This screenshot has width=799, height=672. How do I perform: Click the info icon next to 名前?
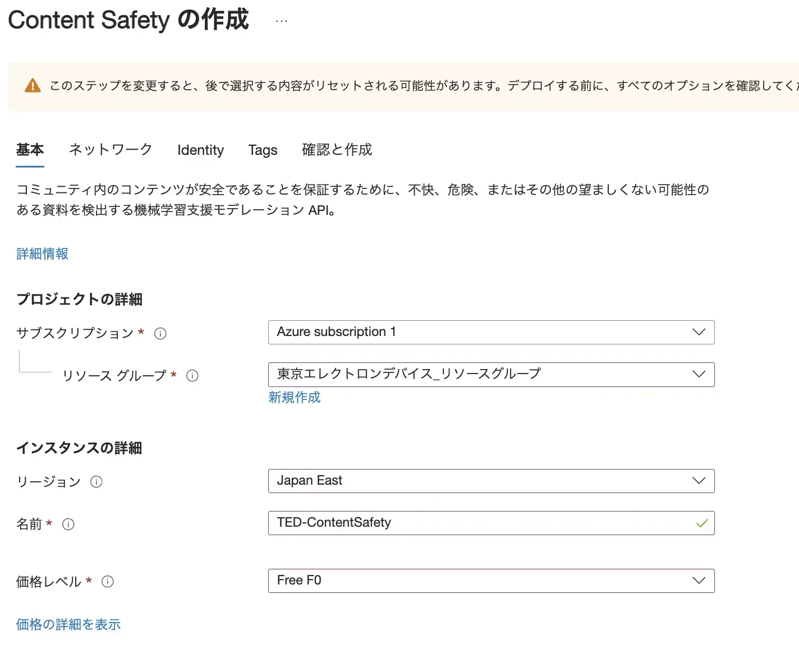[x=68, y=524]
